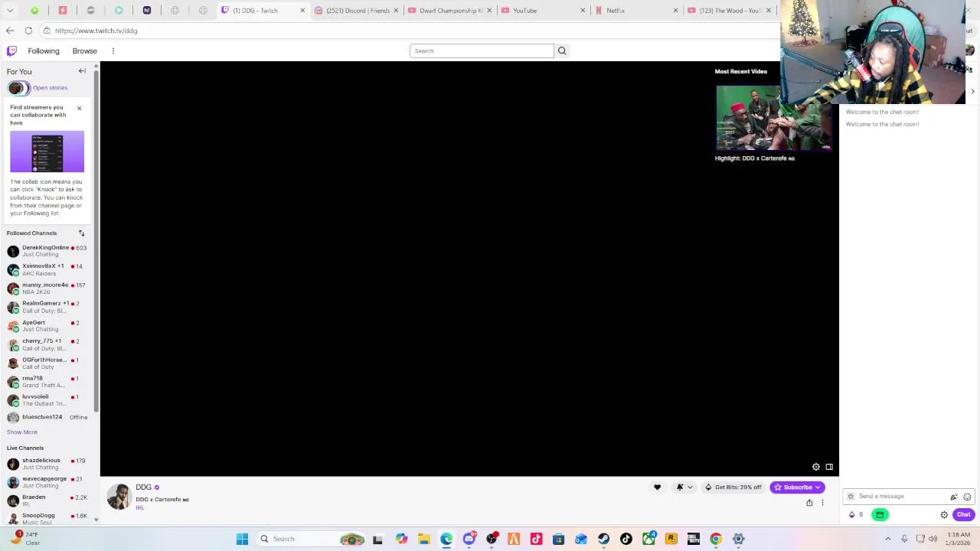Open OGForthHorse channel
The width and height of the screenshot is (980, 551).
(x=47, y=364)
